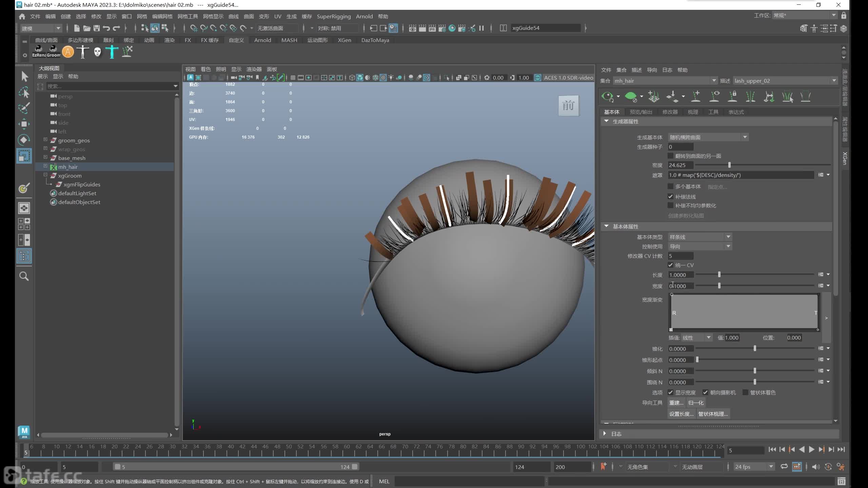Toggle the display width checkbox

coord(670,392)
